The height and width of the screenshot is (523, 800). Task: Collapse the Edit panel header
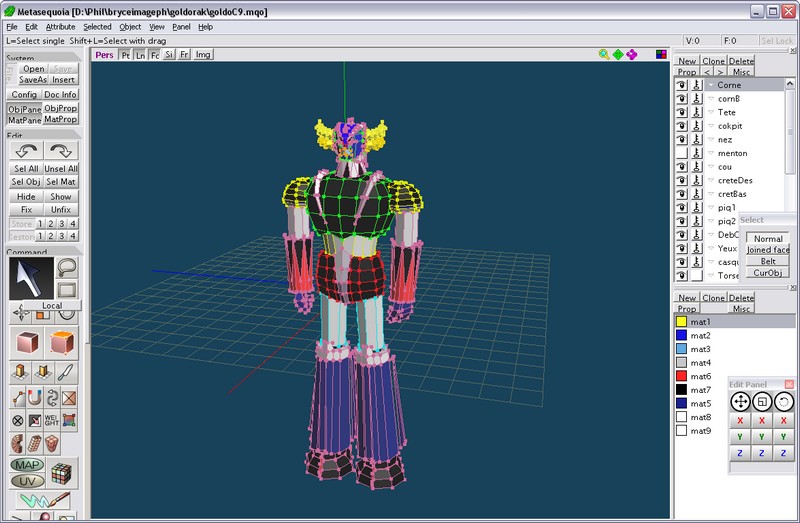click(x=43, y=134)
